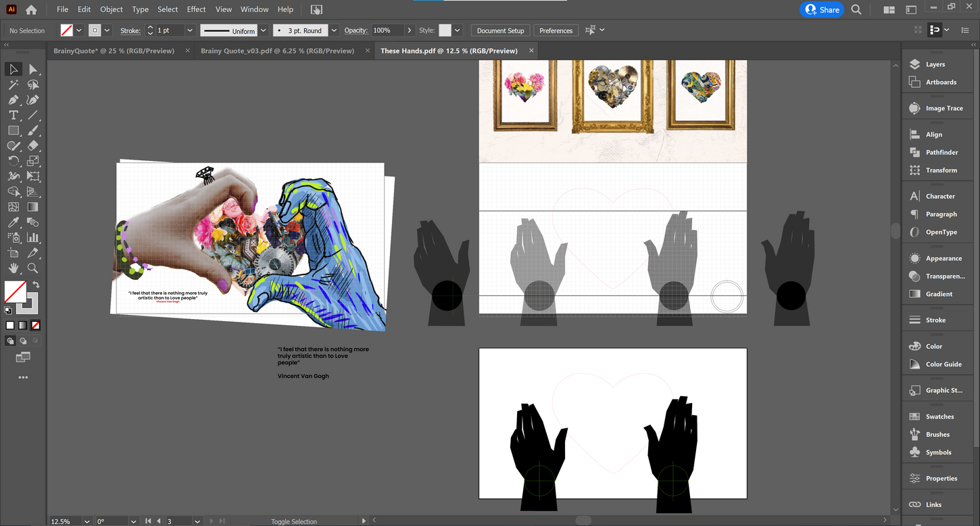Image resolution: width=980 pixels, height=526 pixels.
Task: Open the Effect menu
Action: 197,9
